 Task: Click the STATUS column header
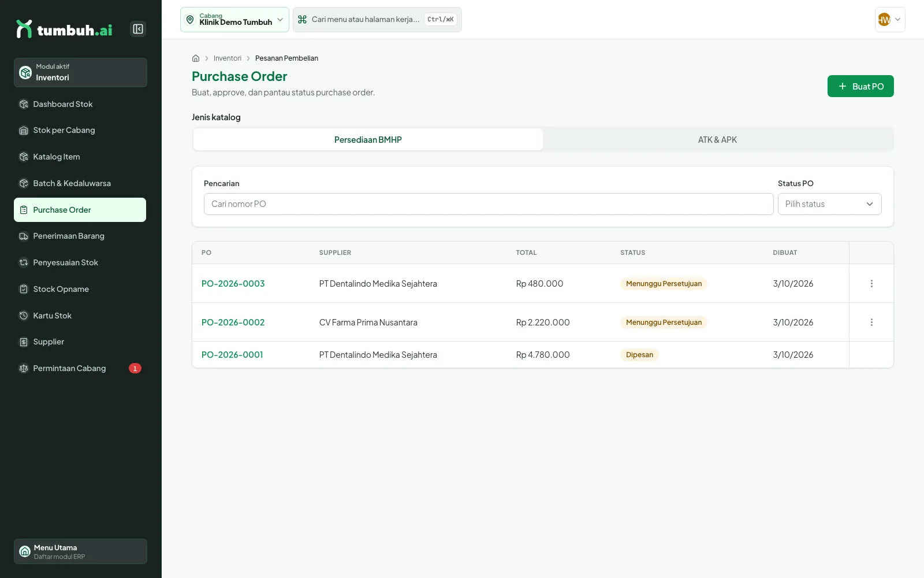(632, 253)
